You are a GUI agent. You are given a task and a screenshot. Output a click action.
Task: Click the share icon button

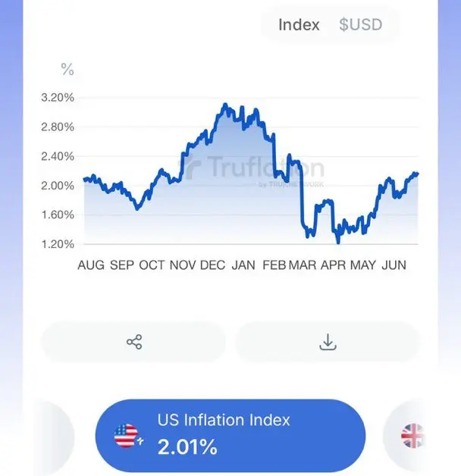tap(134, 342)
